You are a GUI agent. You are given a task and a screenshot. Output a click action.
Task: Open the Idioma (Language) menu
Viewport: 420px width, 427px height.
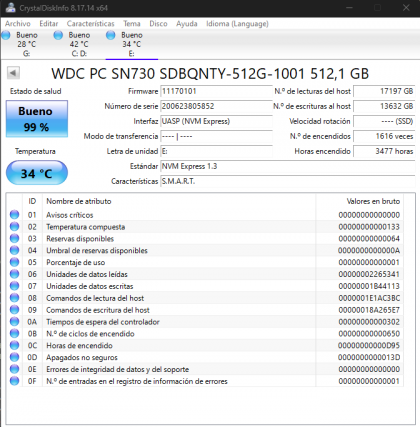point(237,24)
